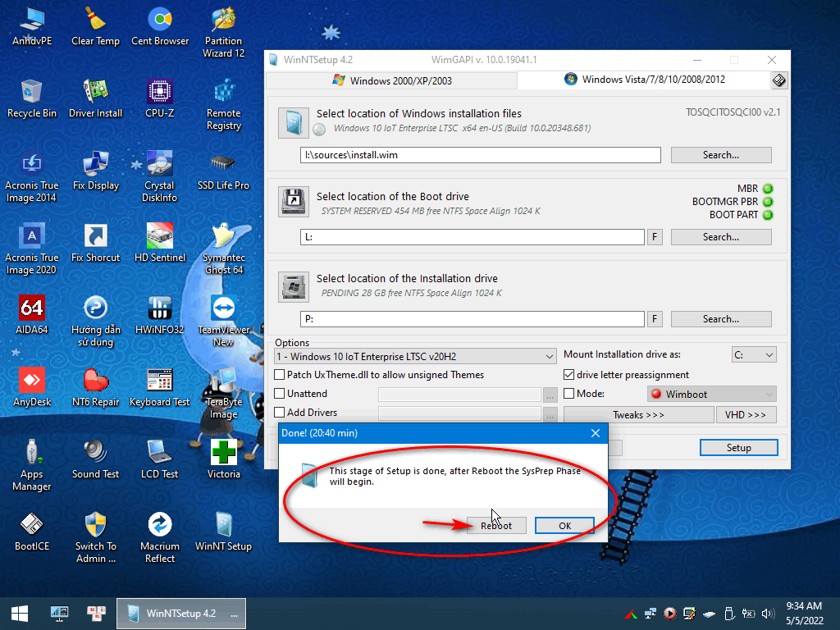
Task: Open BootICE desktop icon
Action: coord(32,532)
